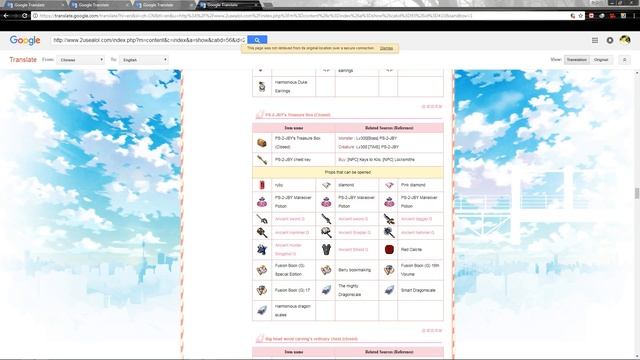Viewport: 640px width, 360px height.
Task: Open the Google account avatar
Action: point(625,40)
